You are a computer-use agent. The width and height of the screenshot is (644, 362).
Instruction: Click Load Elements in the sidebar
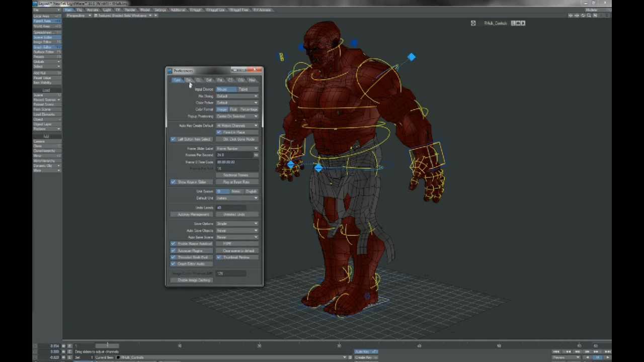click(x=47, y=115)
